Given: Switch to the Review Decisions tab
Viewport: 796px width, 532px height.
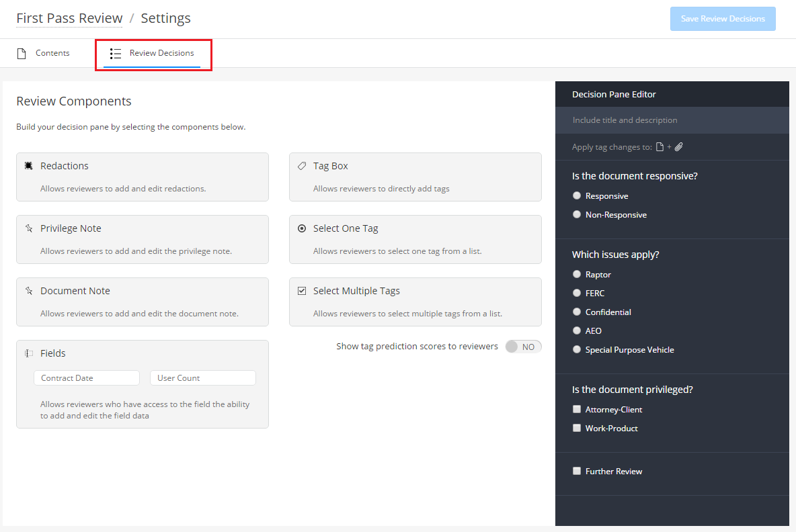Looking at the screenshot, I should click(x=153, y=53).
